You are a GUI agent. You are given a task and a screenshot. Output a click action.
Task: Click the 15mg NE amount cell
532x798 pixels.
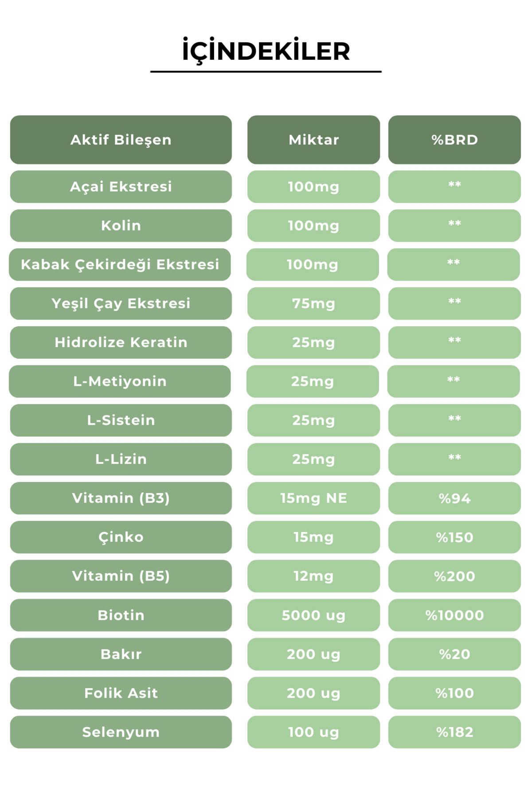click(313, 498)
